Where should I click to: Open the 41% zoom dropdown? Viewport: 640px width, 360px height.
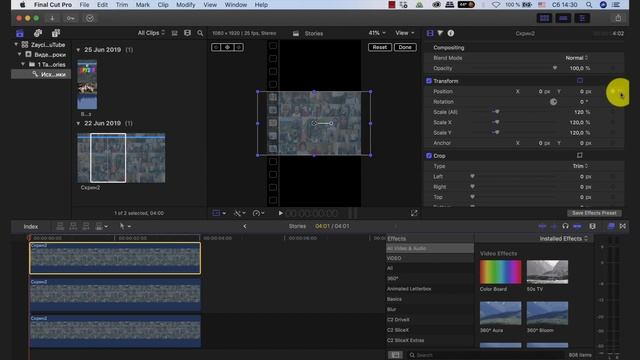point(377,33)
